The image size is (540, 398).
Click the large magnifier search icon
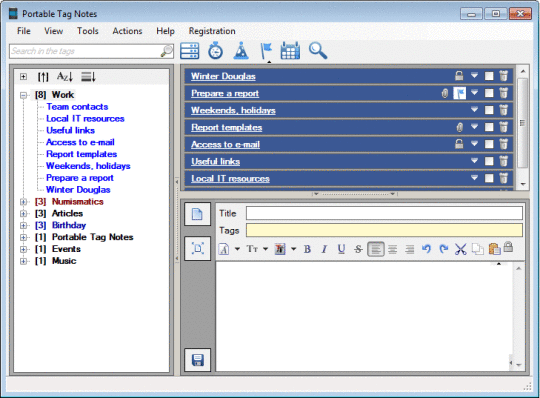tap(318, 51)
